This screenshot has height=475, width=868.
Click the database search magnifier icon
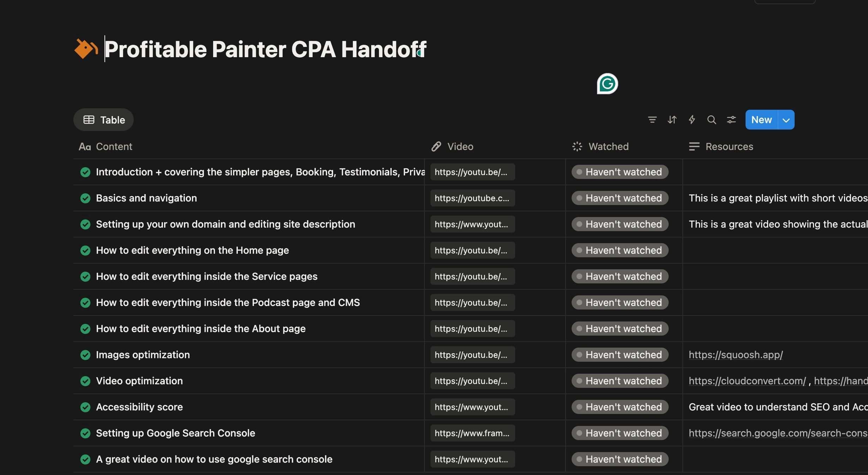click(711, 120)
